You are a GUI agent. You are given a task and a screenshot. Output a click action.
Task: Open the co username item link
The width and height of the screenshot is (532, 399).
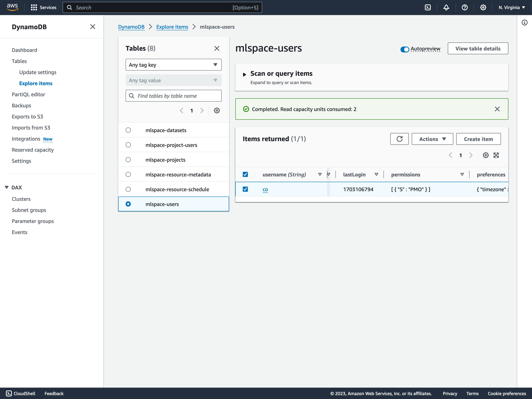[265, 190]
